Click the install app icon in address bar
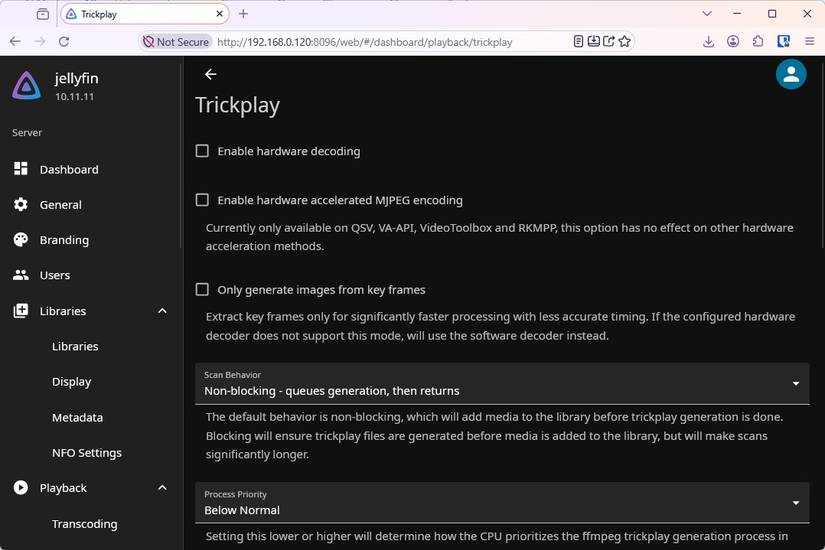 point(593,42)
